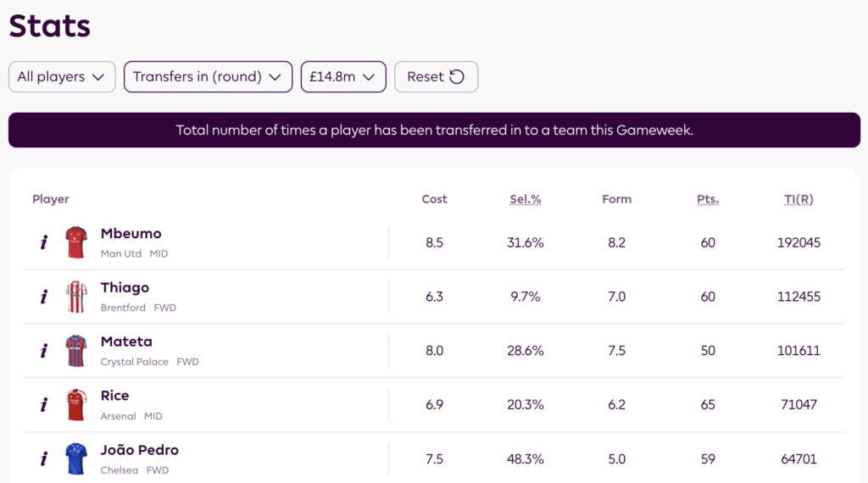Click the Pts. column header

708,199
